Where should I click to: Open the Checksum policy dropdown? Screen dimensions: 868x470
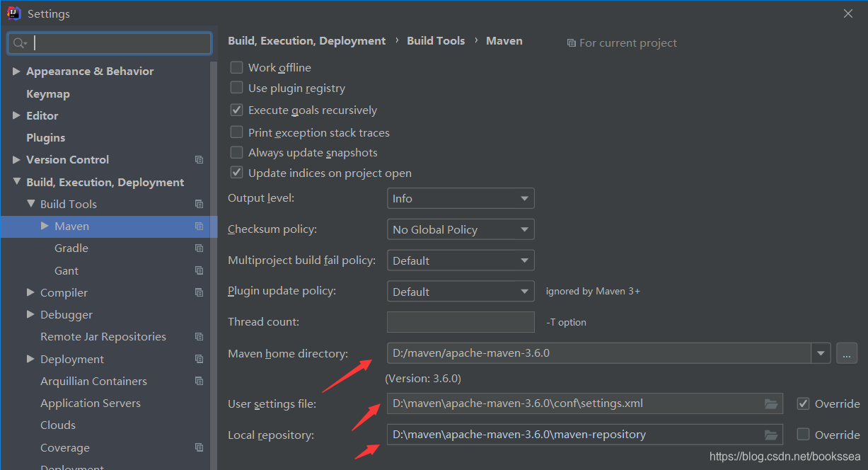pos(461,229)
